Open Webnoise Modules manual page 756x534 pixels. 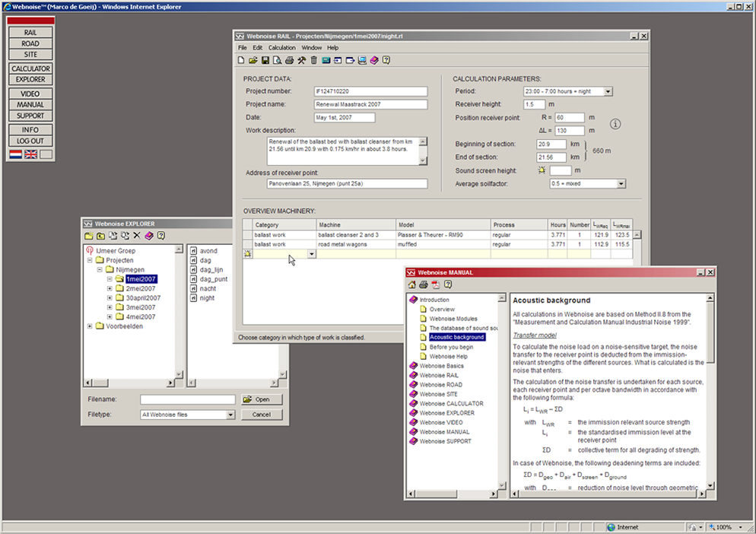point(449,319)
